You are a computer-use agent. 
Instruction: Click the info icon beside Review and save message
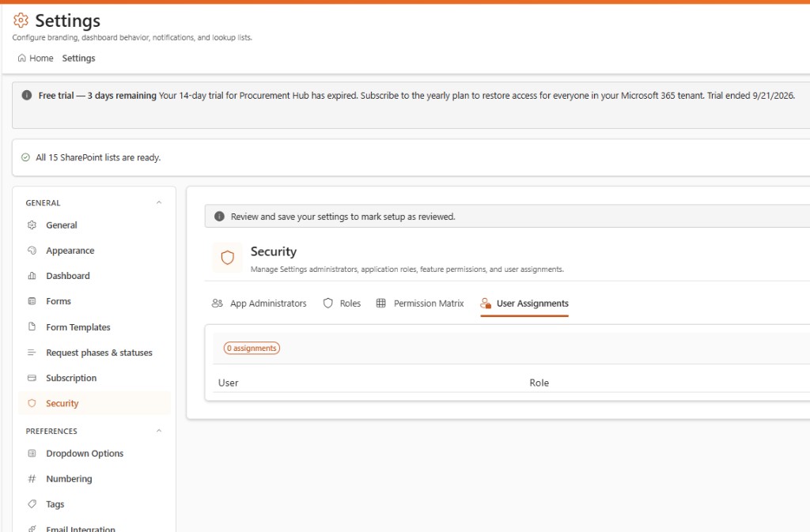tap(219, 217)
